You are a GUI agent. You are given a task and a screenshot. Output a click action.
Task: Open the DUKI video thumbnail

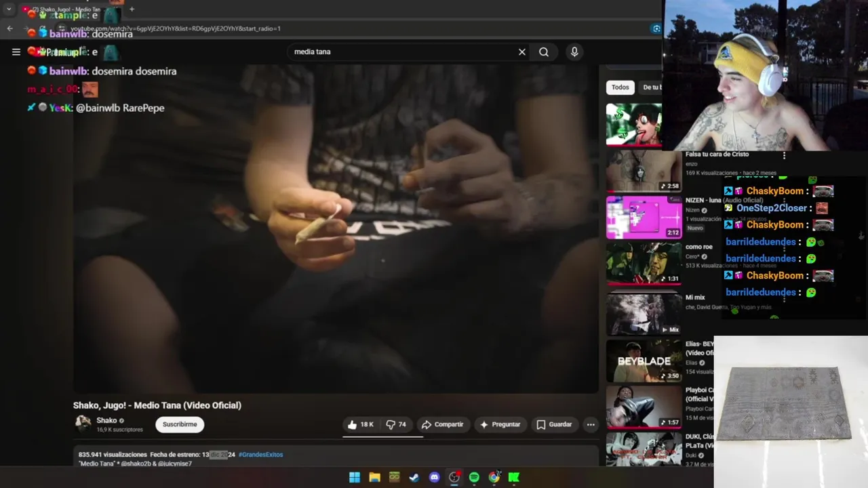tap(644, 449)
